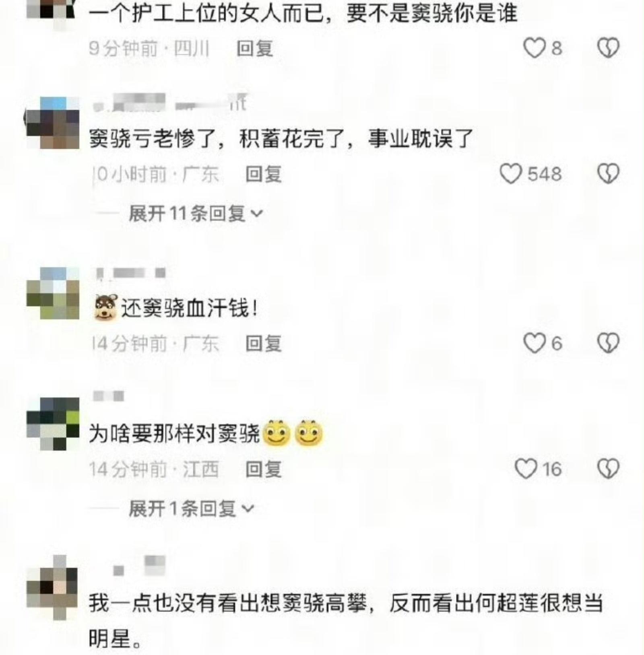Image resolution: width=644 pixels, height=655 pixels.
Task: Expand 展开1条回复 reply
Action: click(191, 509)
